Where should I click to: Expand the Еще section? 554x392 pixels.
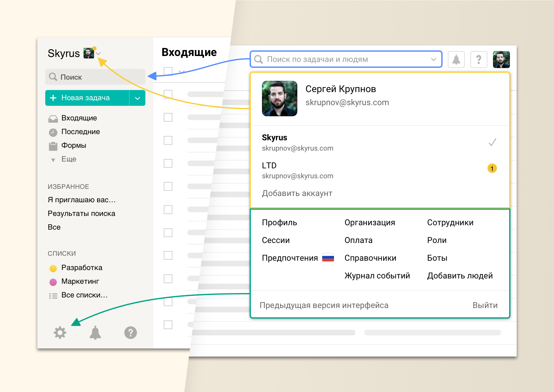[x=69, y=159]
